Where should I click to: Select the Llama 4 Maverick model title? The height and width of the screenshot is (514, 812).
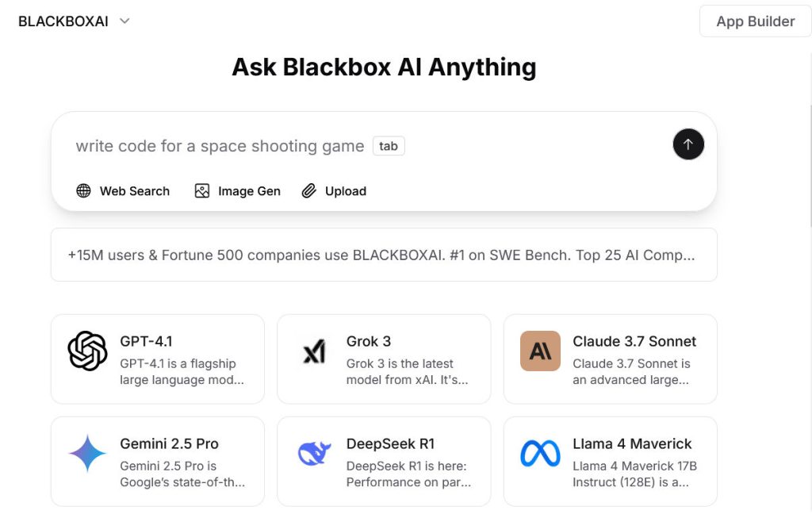(x=632, y=443)
